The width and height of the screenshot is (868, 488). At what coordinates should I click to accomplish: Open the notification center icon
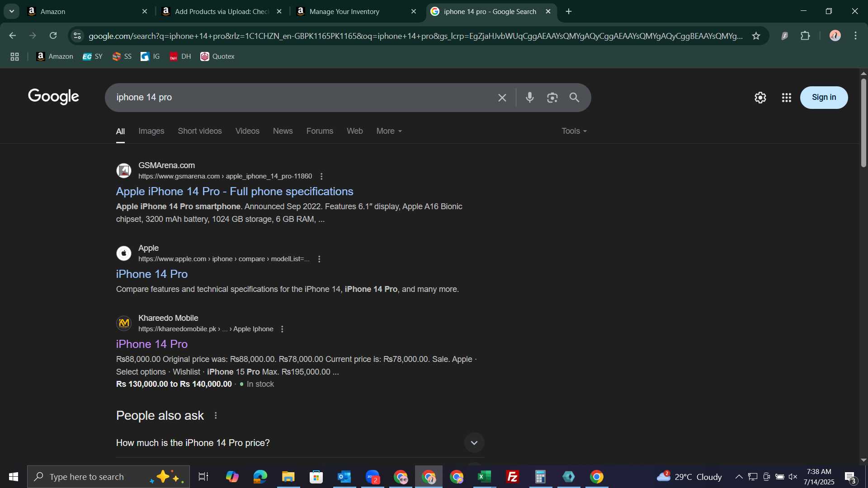(850, 477)
